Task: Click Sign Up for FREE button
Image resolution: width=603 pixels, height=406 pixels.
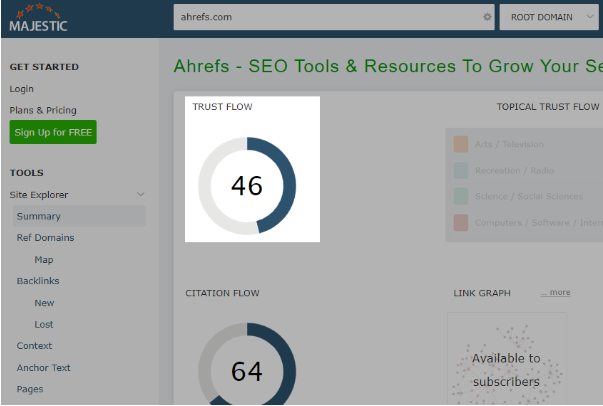Action: (x=53, y=132)
